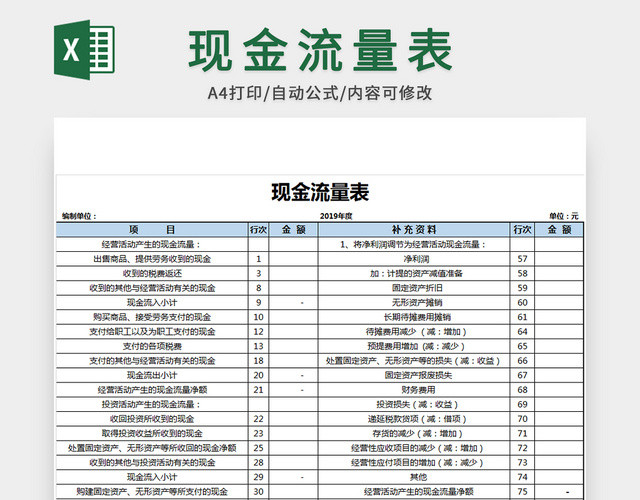Click cell 待摊费用减少（减：增加）
The width and height of the screenshot is (640, 500).
pos(414,331)
